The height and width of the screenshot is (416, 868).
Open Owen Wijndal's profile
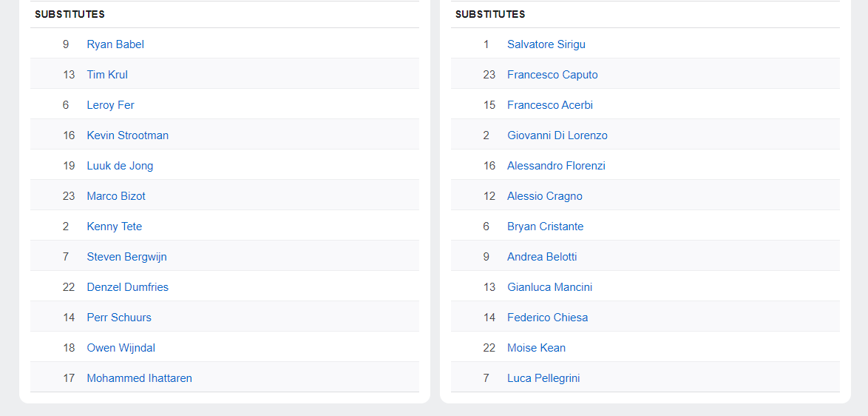coord(121,348)
